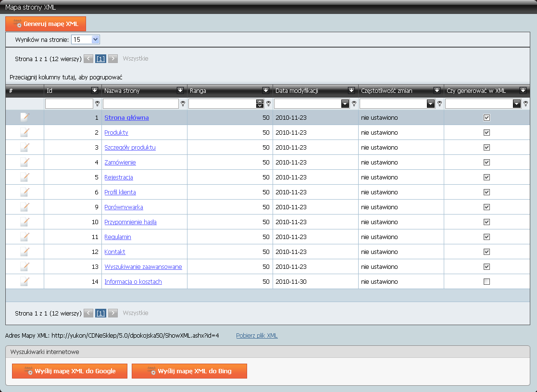The image size is (537, 392).
Task: Click Wszystkie in bottom pager
Action: point(136,313)
